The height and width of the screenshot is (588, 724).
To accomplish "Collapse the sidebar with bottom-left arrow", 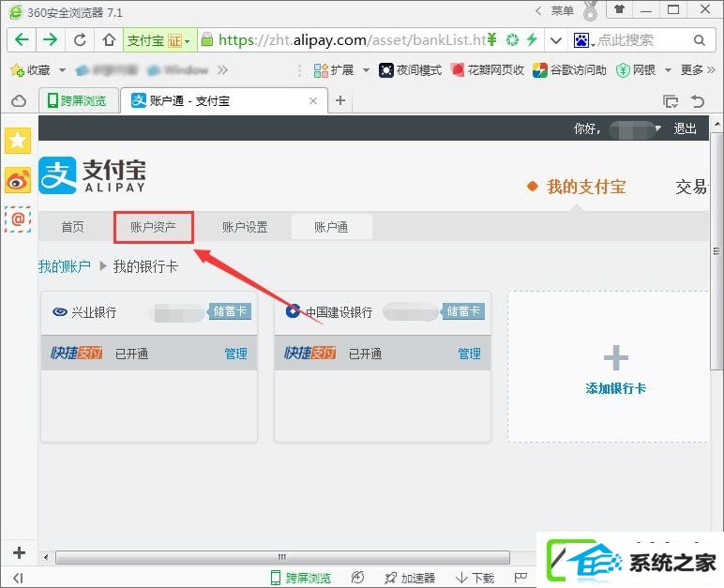I will pos(18,578).
